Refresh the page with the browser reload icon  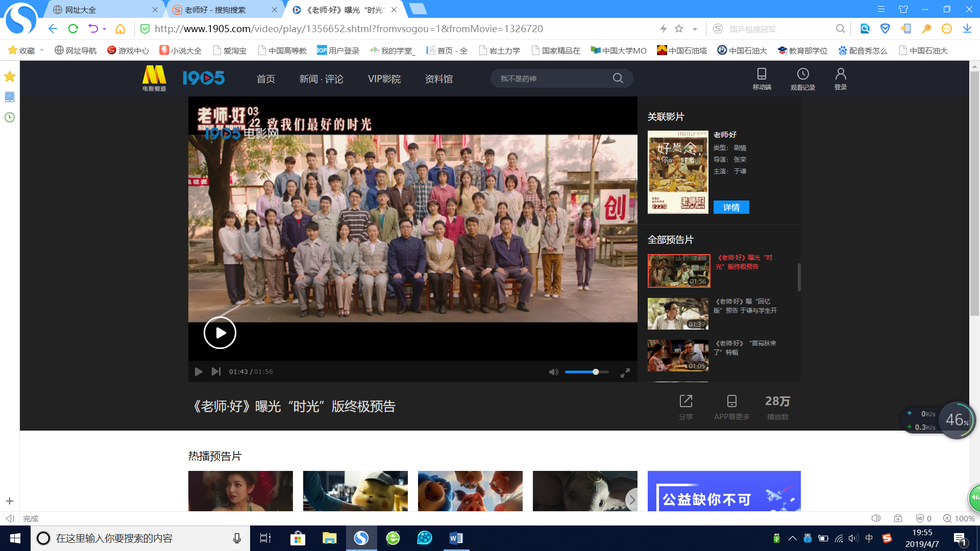(73, 29)
